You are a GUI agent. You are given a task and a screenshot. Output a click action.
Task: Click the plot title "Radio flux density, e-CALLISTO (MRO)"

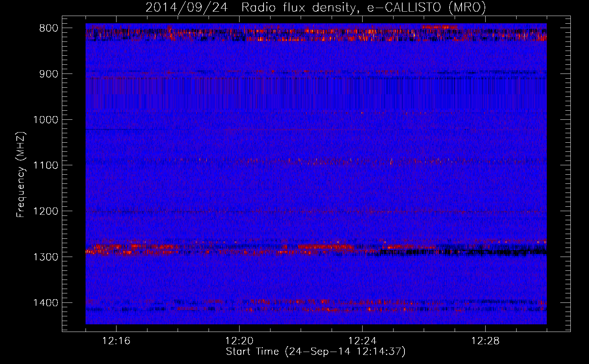coord(364,7)
